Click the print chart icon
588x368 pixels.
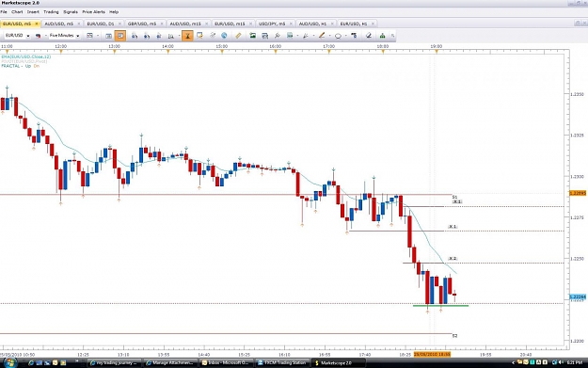click(265, 36)
